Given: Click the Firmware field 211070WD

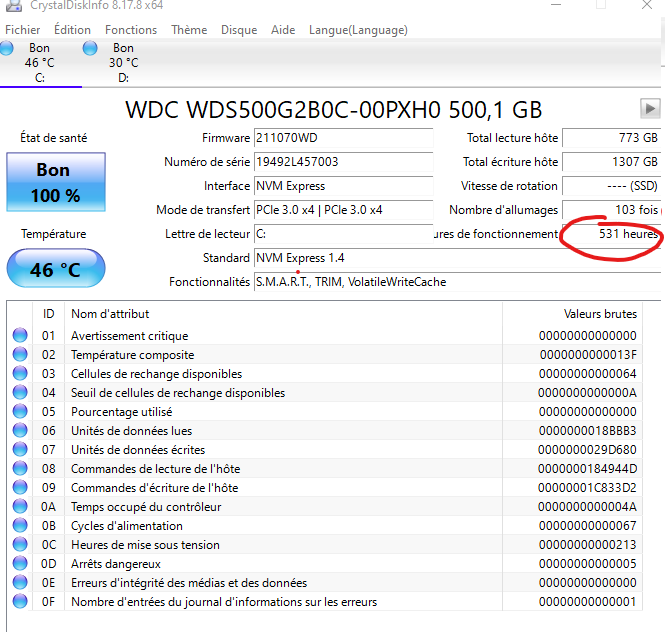Looking at the screenshot, I should click(343, 138).
